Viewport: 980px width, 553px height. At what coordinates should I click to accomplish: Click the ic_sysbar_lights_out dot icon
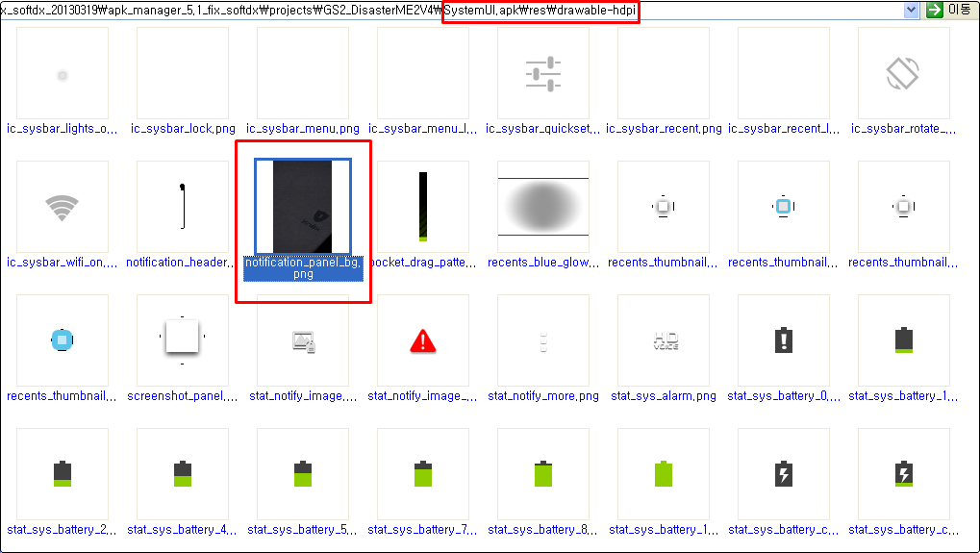click(x=63, y=74)
